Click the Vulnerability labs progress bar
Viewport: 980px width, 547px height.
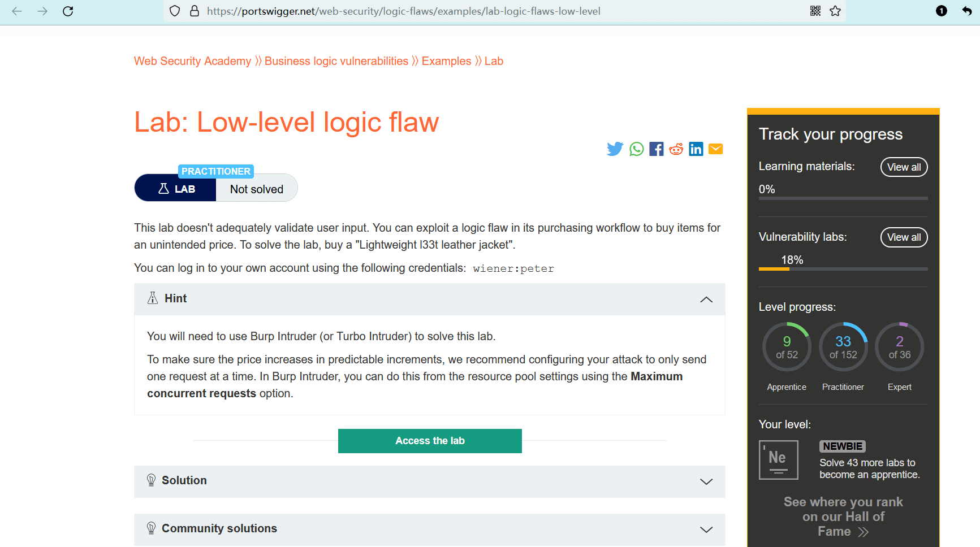coord(843,269)
